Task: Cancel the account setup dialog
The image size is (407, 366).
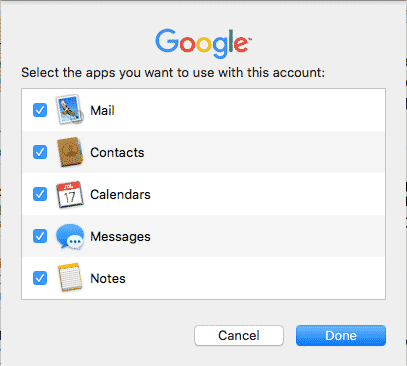Action: point(239,335)
